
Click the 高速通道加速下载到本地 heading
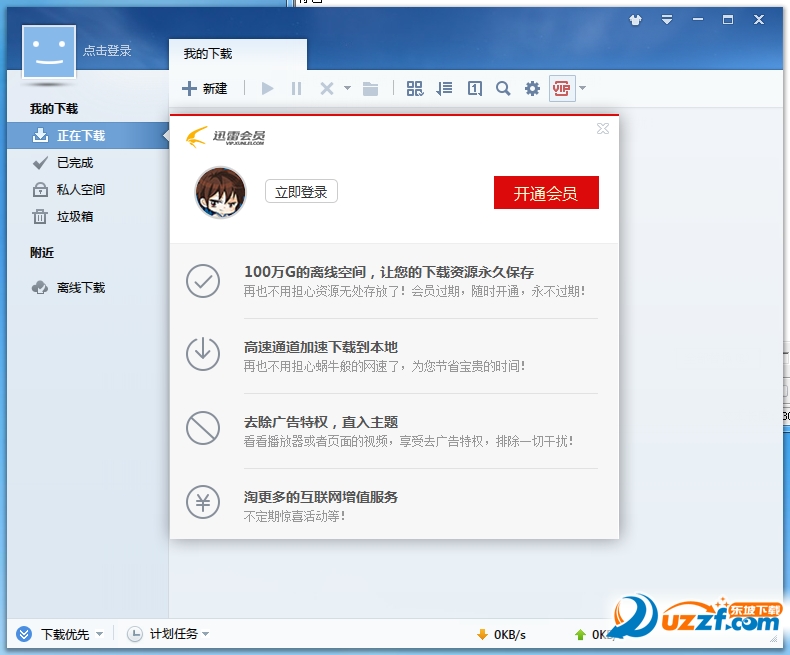click(x=321, y=347)
